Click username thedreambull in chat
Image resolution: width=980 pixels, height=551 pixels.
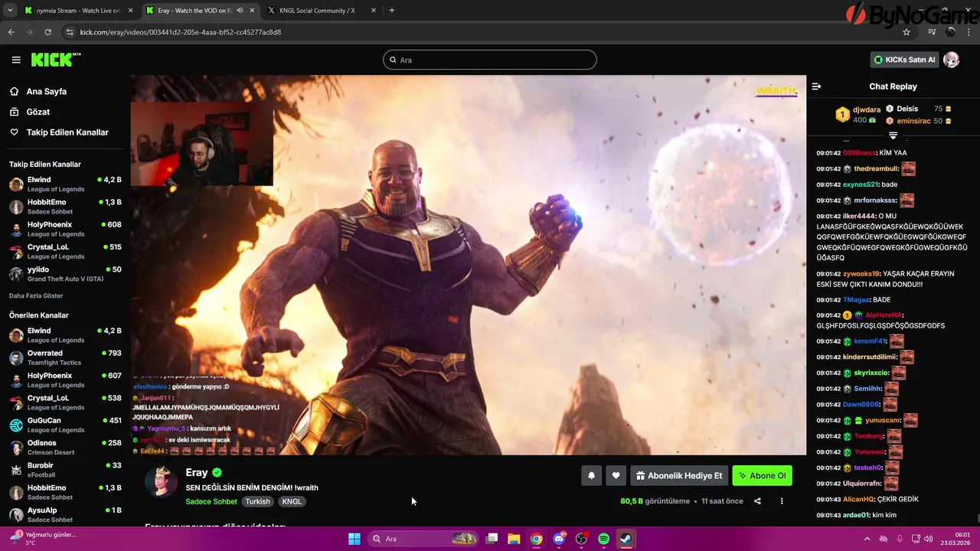pos(875,169)
